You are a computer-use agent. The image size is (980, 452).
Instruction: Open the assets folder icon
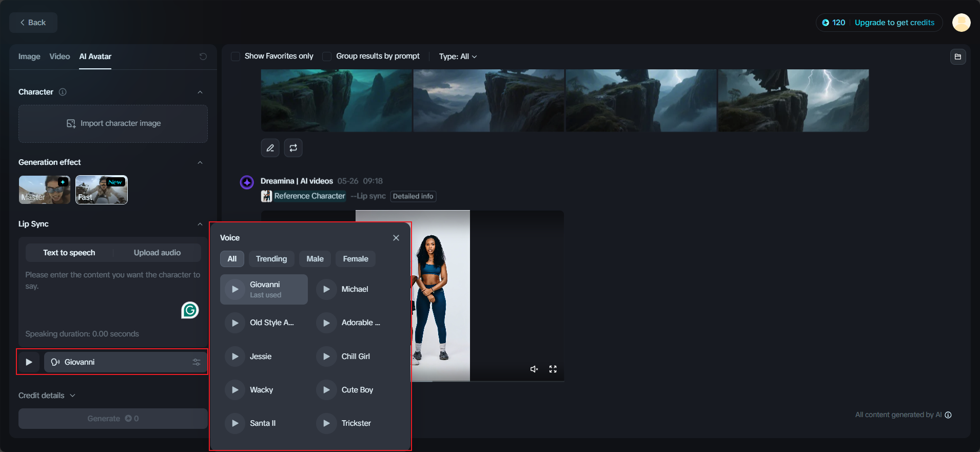[958, 56]
